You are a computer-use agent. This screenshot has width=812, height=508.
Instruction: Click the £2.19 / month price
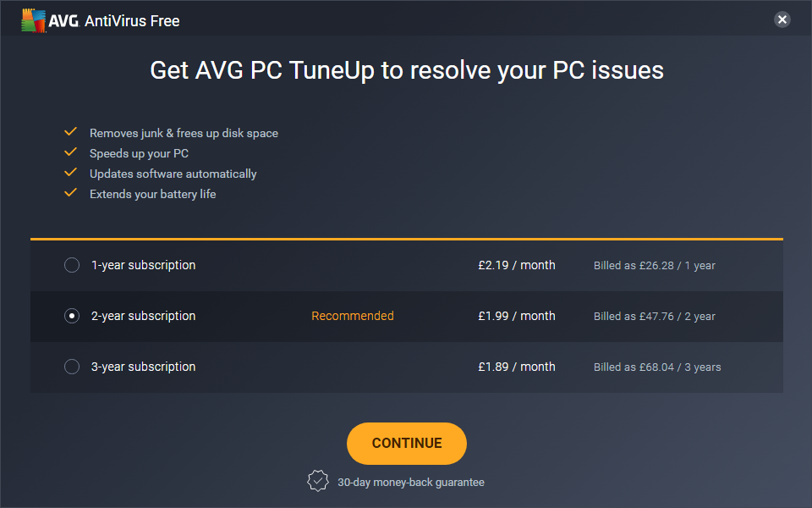coord(516,265)
